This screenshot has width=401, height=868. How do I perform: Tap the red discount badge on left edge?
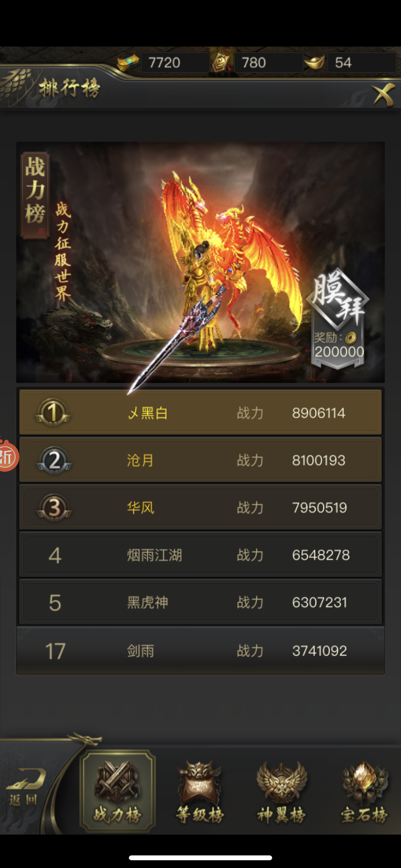coord(8,455)
